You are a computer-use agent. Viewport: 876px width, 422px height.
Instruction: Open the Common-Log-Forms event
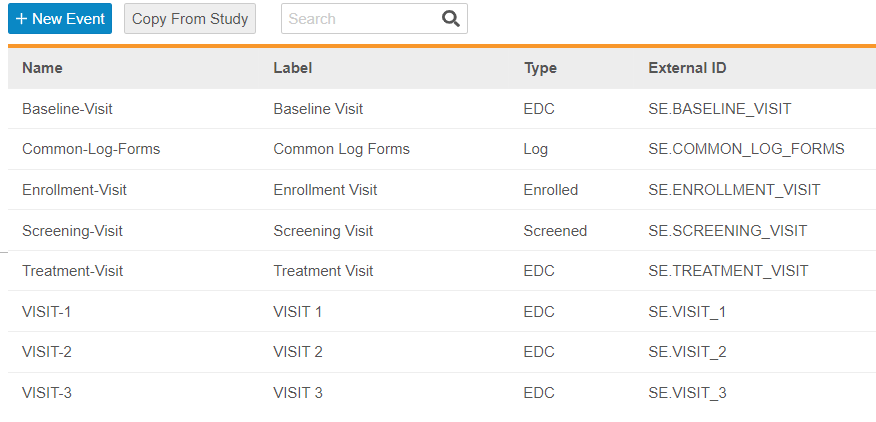coord(91,149)
